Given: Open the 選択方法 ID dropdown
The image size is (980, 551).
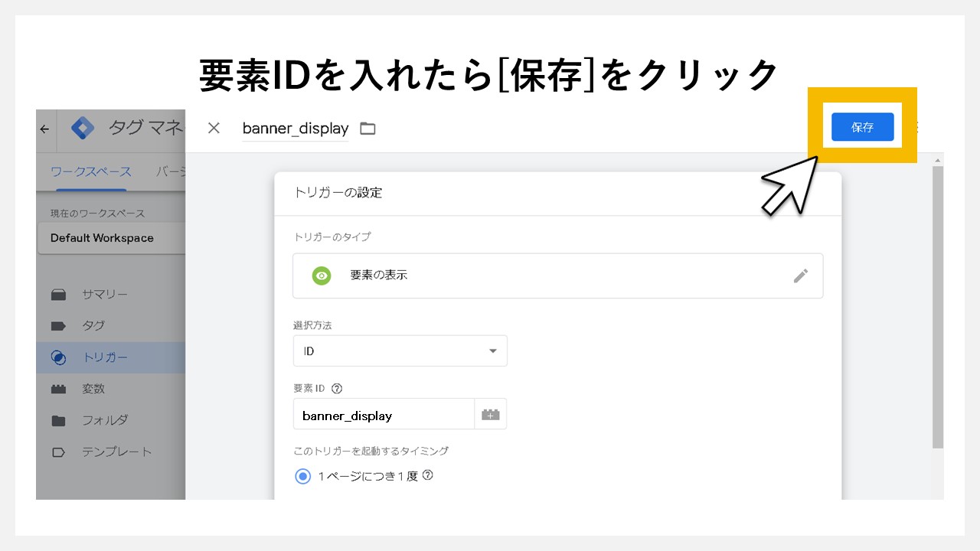Looking at the screenshot, I should point(400,350).
